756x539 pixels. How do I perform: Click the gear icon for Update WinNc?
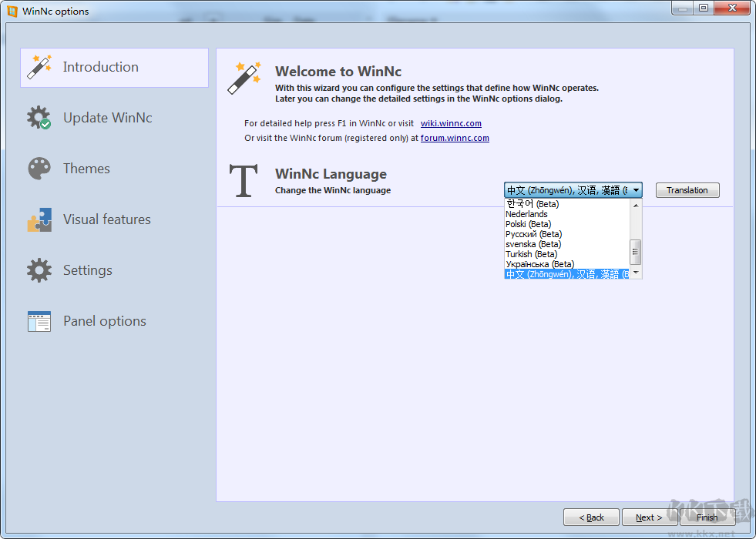(39, 118)
